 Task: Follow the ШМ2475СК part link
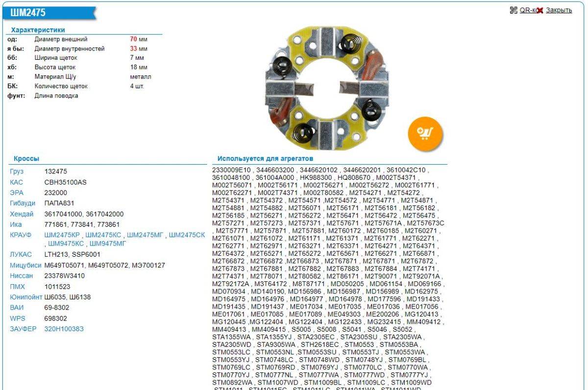(x=187, y=235)
